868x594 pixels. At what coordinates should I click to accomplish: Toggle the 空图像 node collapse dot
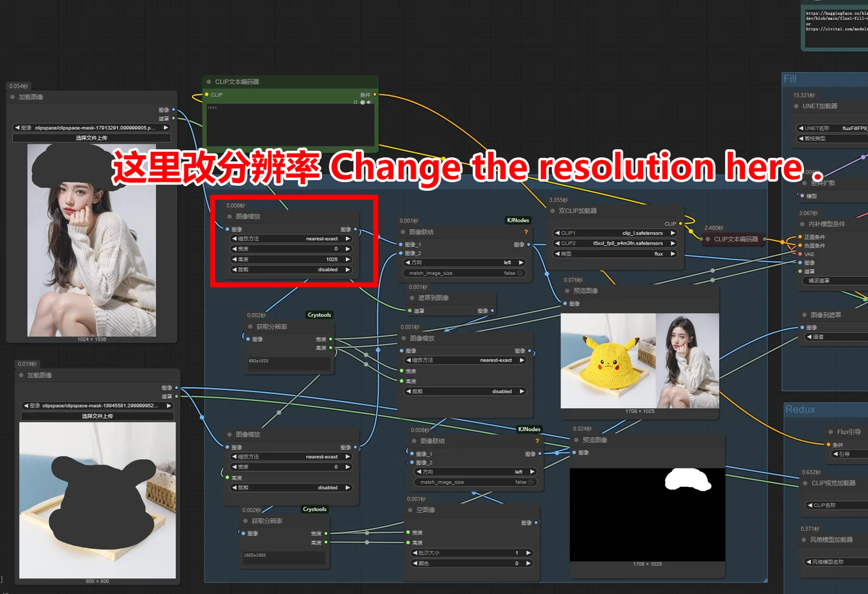410,510
